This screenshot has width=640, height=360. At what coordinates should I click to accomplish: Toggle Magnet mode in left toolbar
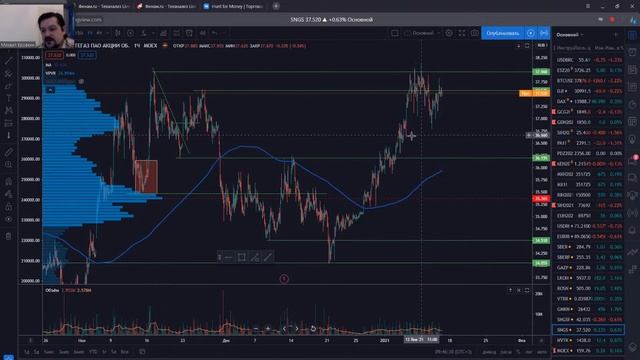coord(8,182)
